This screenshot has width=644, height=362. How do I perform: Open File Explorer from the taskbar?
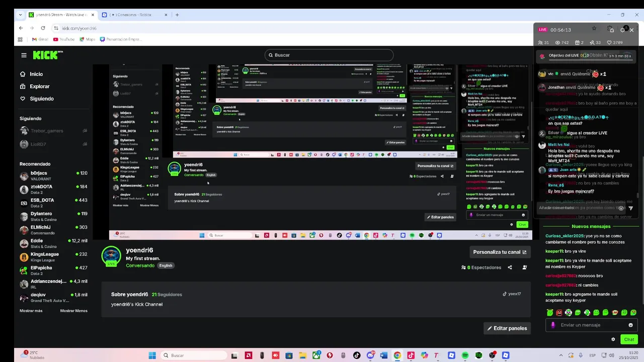302,355
